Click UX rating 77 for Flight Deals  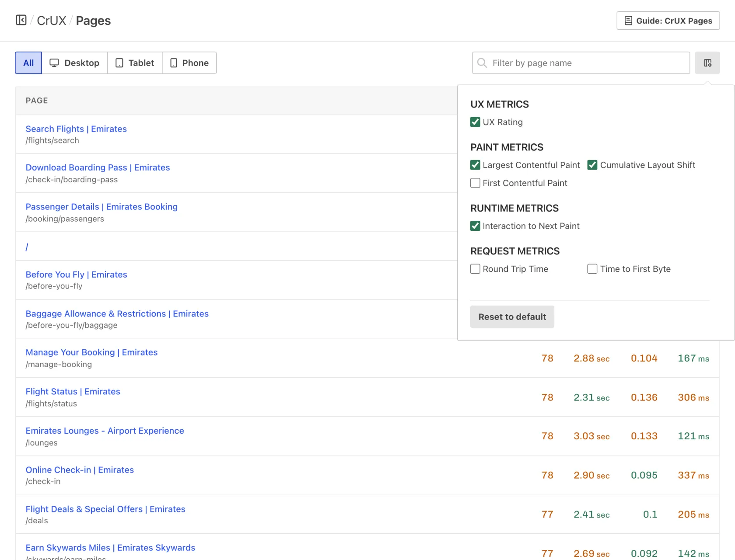click(547, 515)
